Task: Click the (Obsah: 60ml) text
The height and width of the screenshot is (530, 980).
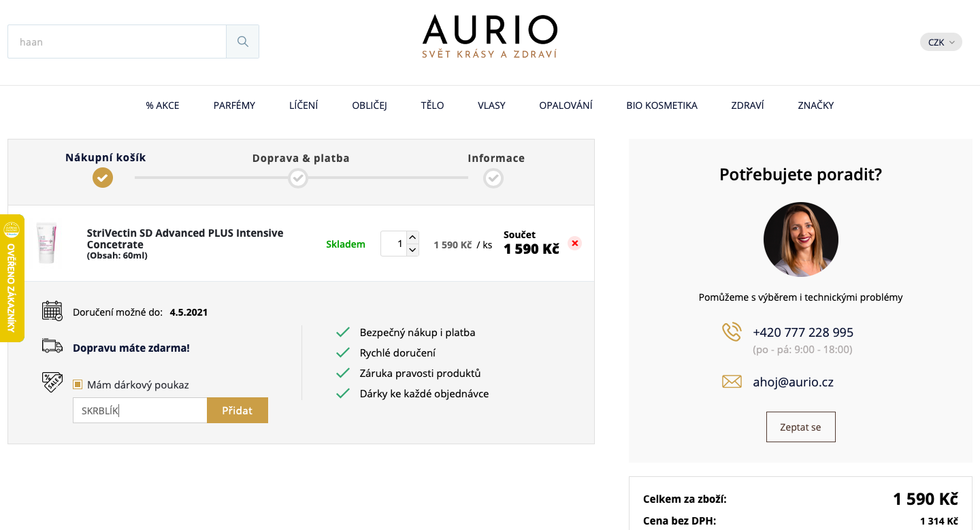Action: [x=117, y=256]
